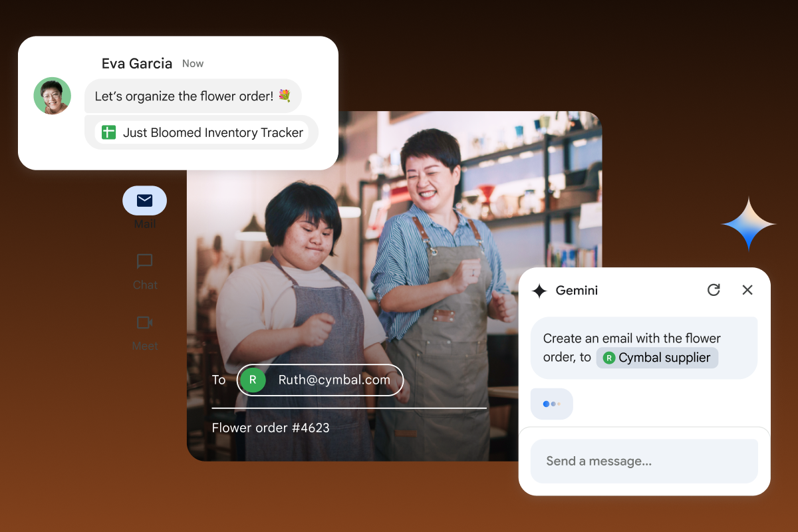798x532 pixels.
Task: Click the Flower order #4623 subject line
Action: coord(271,428)
